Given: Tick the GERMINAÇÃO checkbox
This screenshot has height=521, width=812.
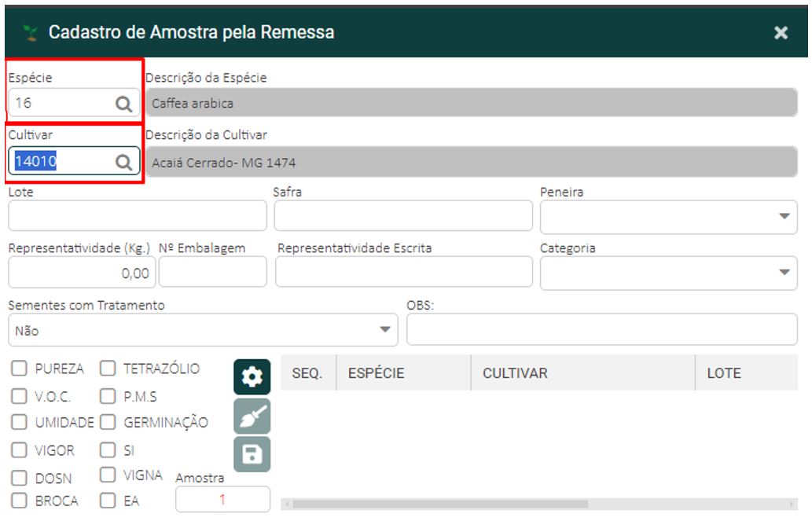Looking at the screenshot, I should click(108, 423).
